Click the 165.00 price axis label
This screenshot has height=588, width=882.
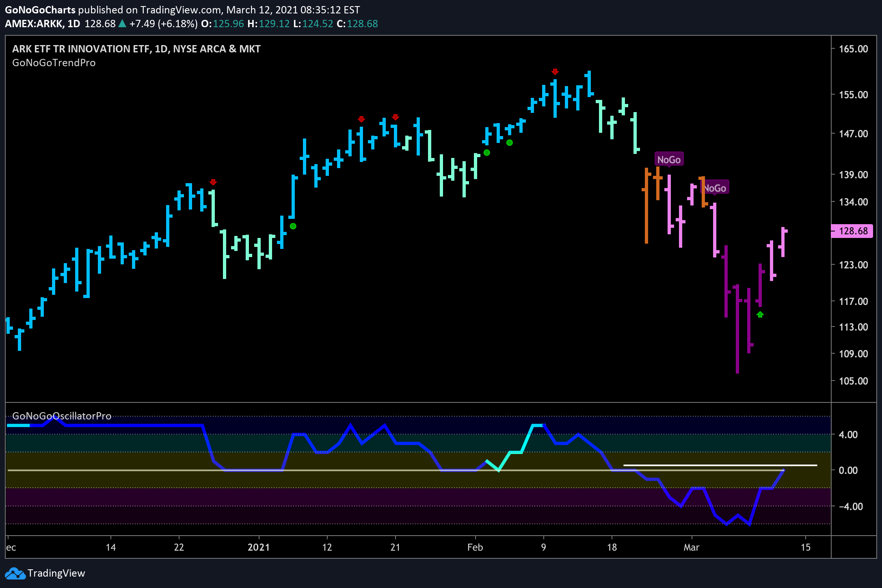point(854,49)
